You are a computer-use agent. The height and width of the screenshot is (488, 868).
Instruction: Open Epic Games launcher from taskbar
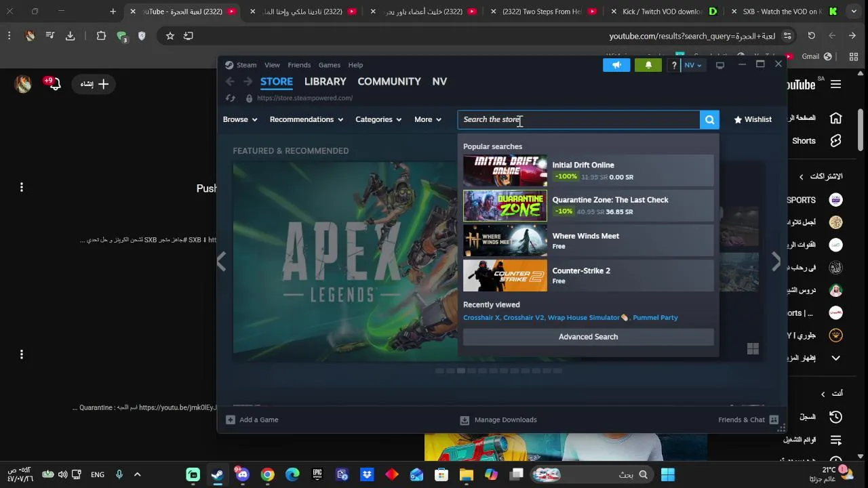(x=317, y=474)
